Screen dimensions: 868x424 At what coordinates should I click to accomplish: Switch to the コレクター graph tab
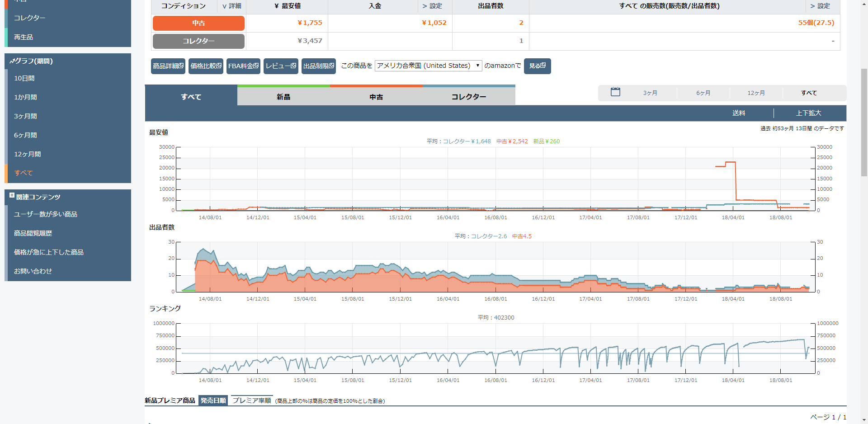[469, 97]
